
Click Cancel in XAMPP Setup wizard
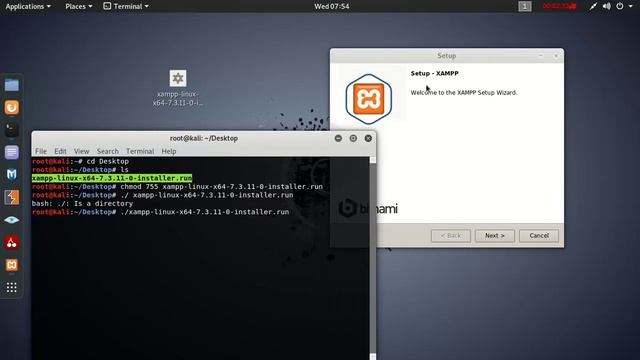coord(539,236)
